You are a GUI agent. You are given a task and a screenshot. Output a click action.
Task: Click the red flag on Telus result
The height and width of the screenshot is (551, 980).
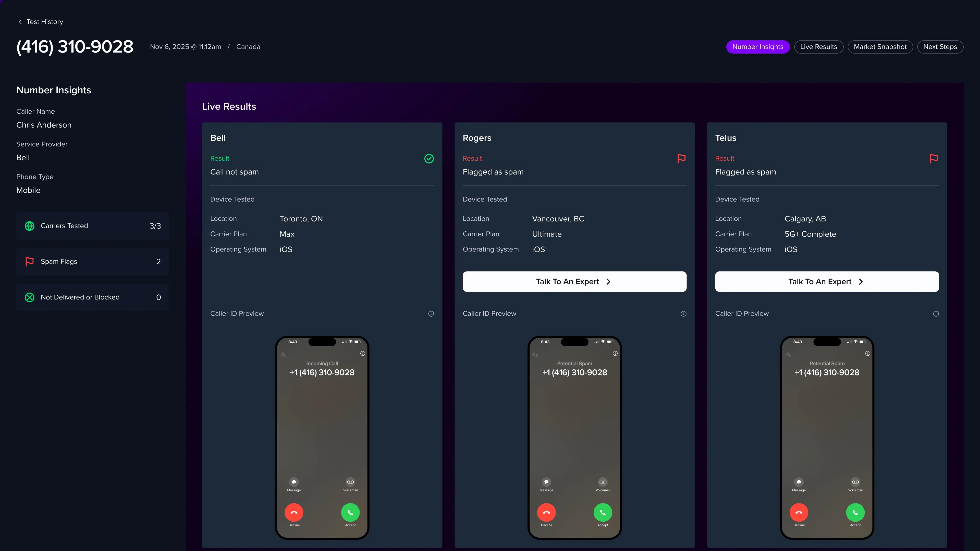point(934,159)
